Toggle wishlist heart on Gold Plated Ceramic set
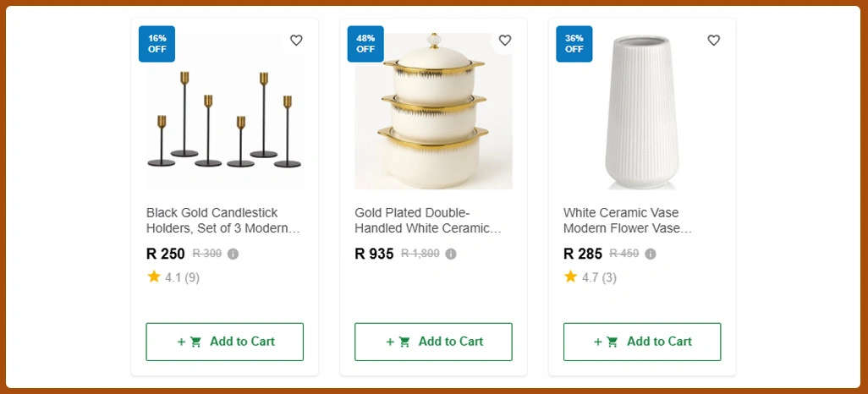 click(505, 41)
